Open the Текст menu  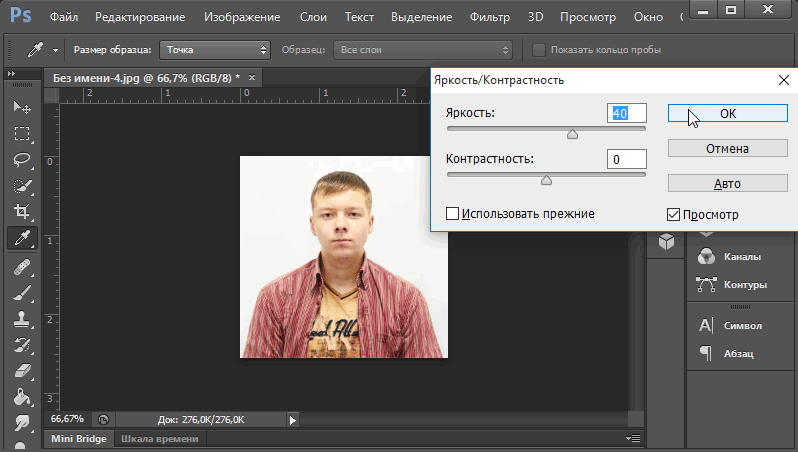tap(359, 17)
